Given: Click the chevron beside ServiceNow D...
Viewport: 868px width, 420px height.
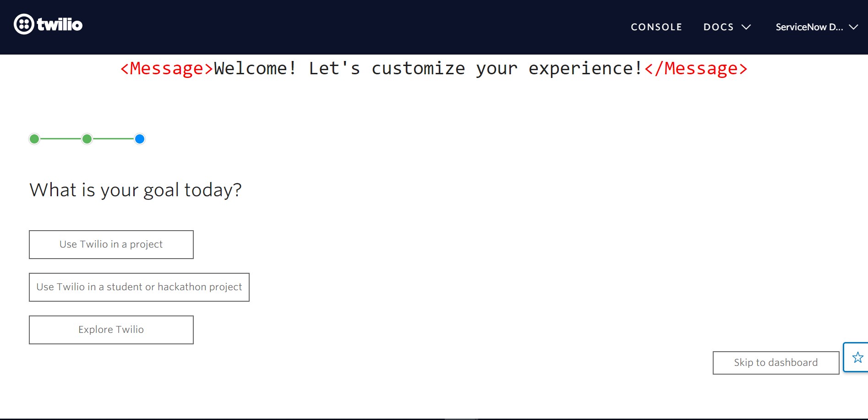Looking at the screenshot, I should 855,27.
